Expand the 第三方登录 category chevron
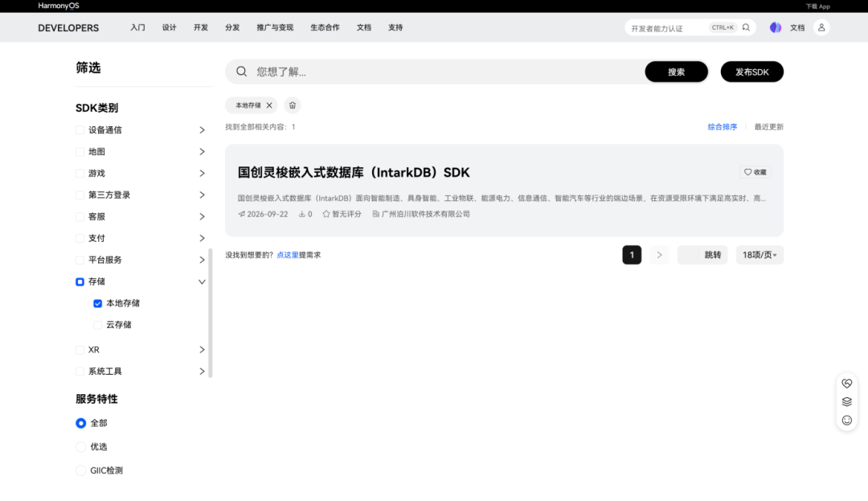 (202, 195)
